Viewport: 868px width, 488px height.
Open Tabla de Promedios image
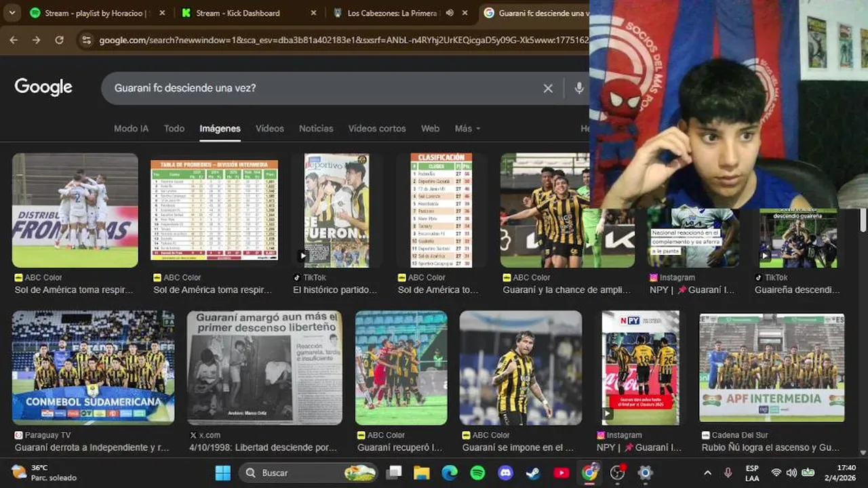click(x=214, y=210)
